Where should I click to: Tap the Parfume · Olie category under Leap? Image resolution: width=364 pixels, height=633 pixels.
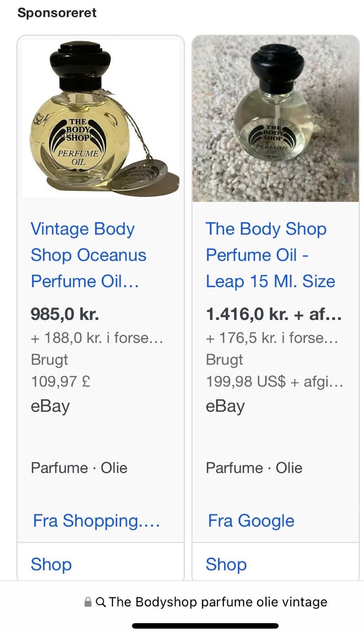point(254,468)
